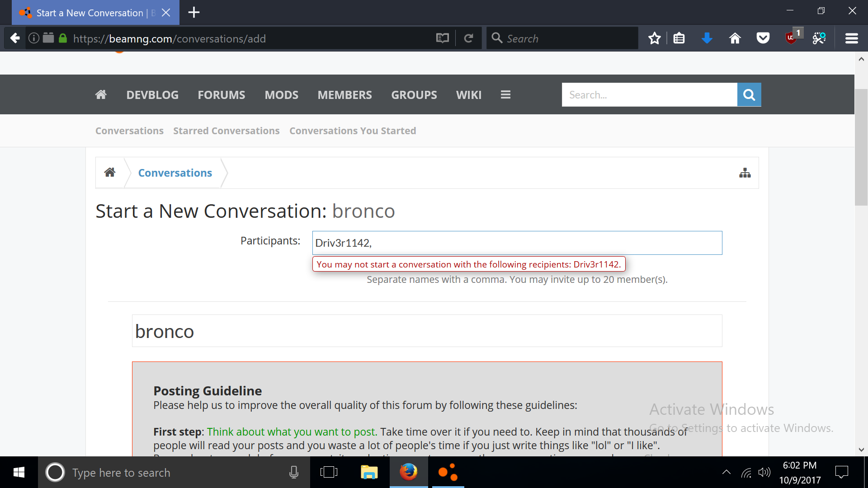The width and height of the screenshot is (868, 488).
Task: Open the Action Center notifications icon
Action: (x=842, y=472)
